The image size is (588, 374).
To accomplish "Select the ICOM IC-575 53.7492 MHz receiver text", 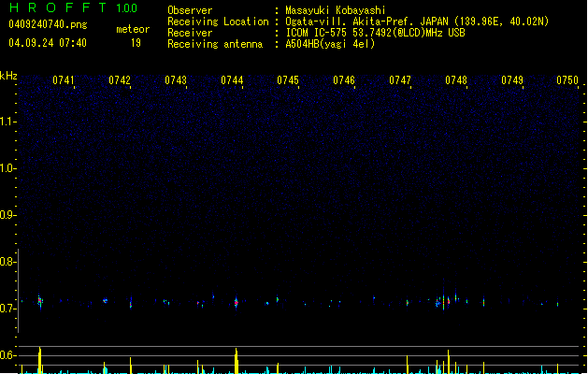I will point(376,33).
